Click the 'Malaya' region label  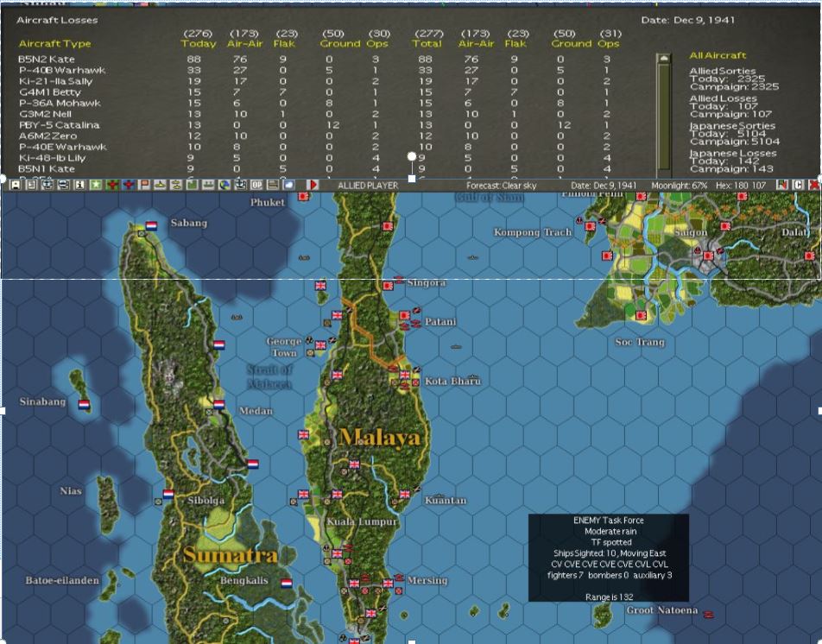pos(380,438)
